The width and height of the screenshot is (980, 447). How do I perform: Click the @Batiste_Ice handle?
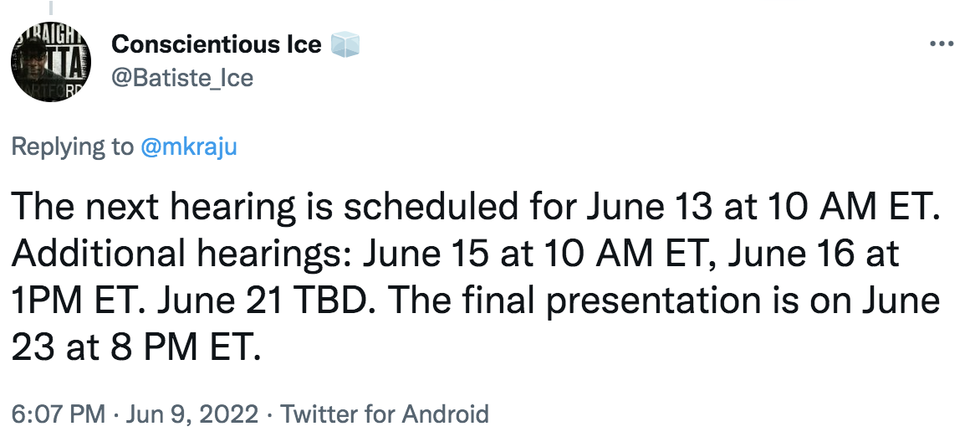(x=181, y=78)
